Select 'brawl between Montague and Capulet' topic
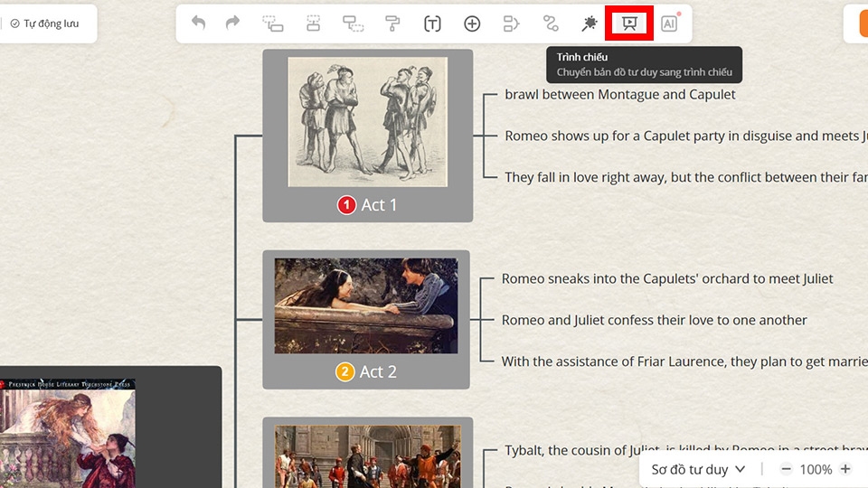This screenshot has width=868, height=488. tap(620, 95)
